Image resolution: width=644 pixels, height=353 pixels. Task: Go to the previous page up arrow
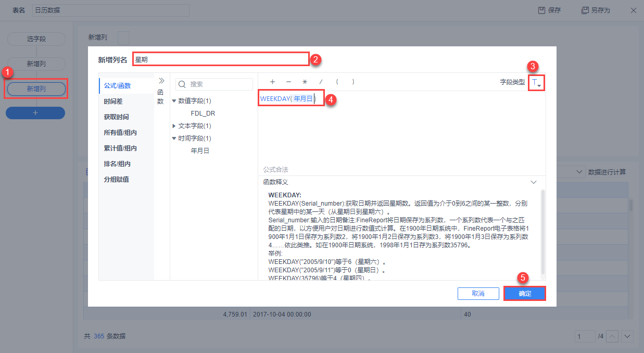(x=613, y=336)
